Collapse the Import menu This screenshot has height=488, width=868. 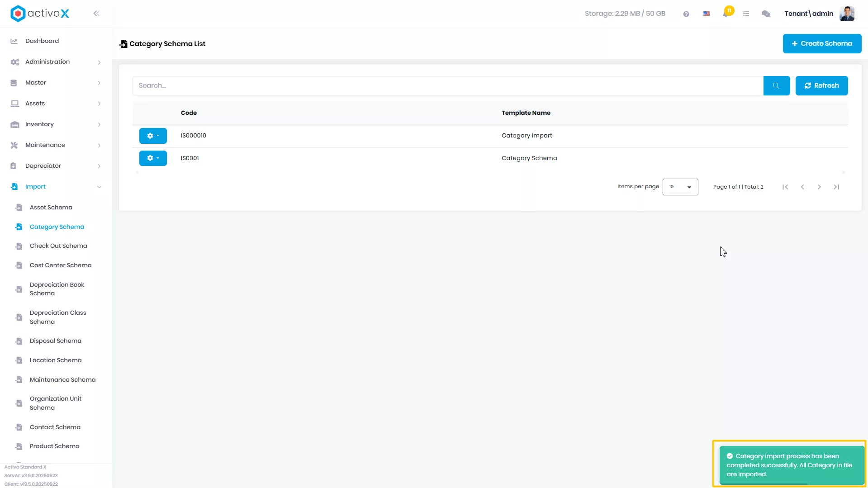coord(56,187)
